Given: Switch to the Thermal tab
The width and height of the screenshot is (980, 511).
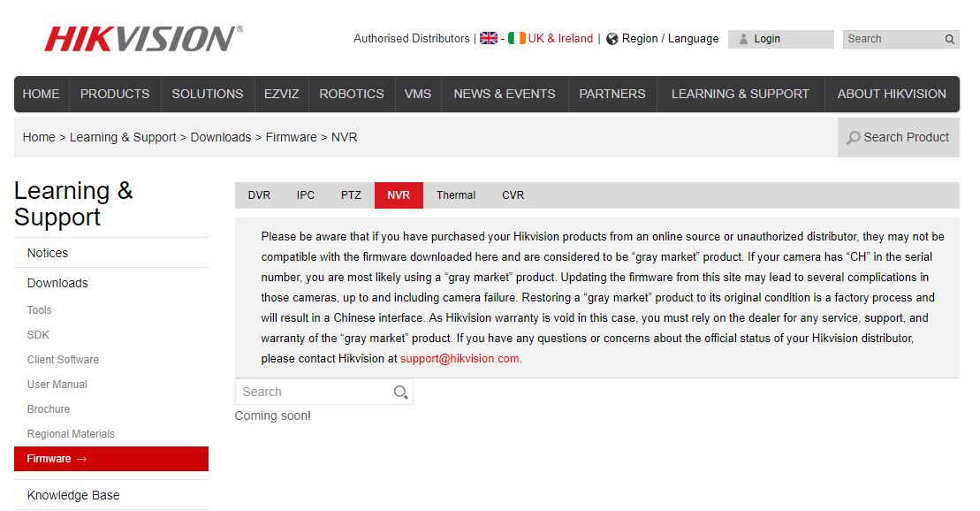Looking at the screenshot, I should [456, 195].
